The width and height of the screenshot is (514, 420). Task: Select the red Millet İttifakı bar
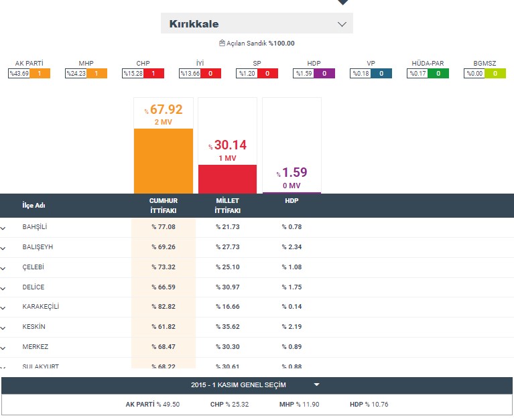click(227, 178)
